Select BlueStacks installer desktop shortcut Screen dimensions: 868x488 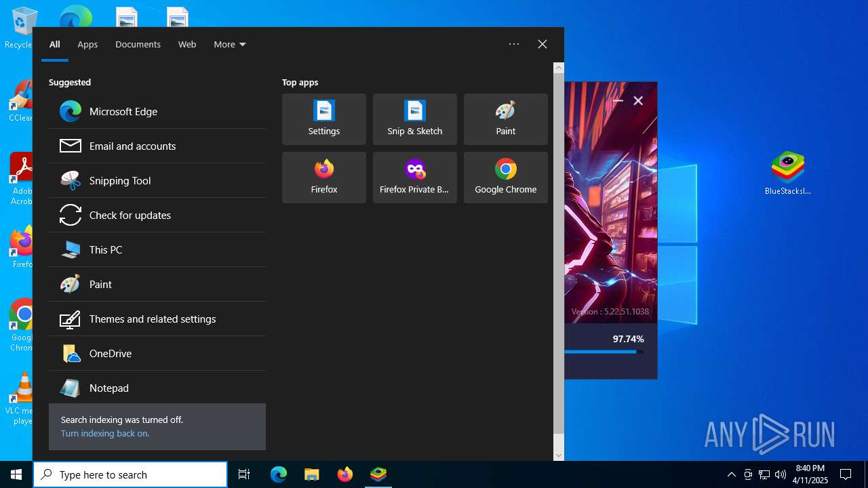click(x=788, y=173)
